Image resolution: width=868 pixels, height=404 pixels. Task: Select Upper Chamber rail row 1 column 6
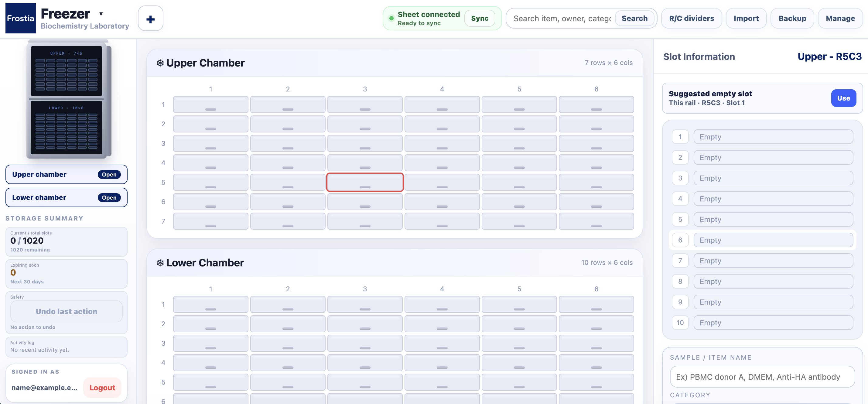pos(596,104)
